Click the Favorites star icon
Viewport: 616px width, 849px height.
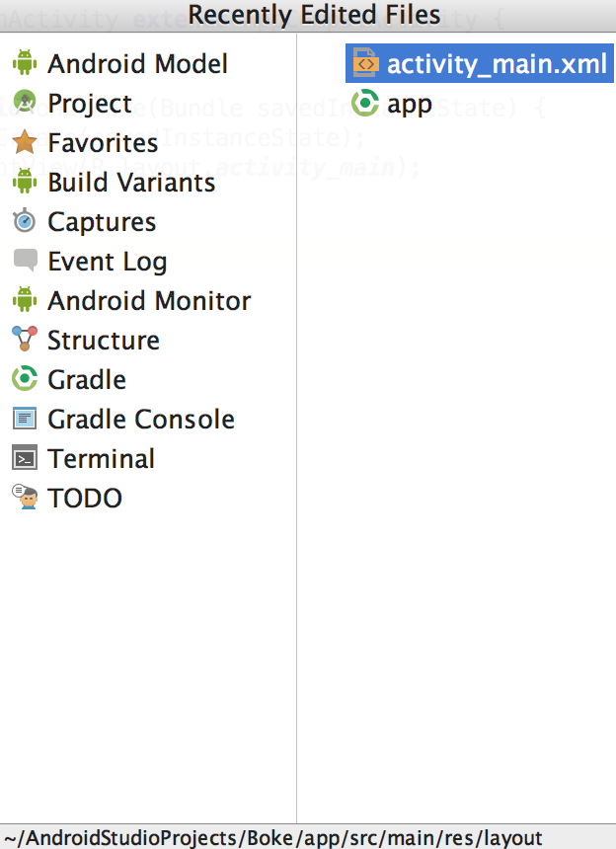(x=25, y=143)
